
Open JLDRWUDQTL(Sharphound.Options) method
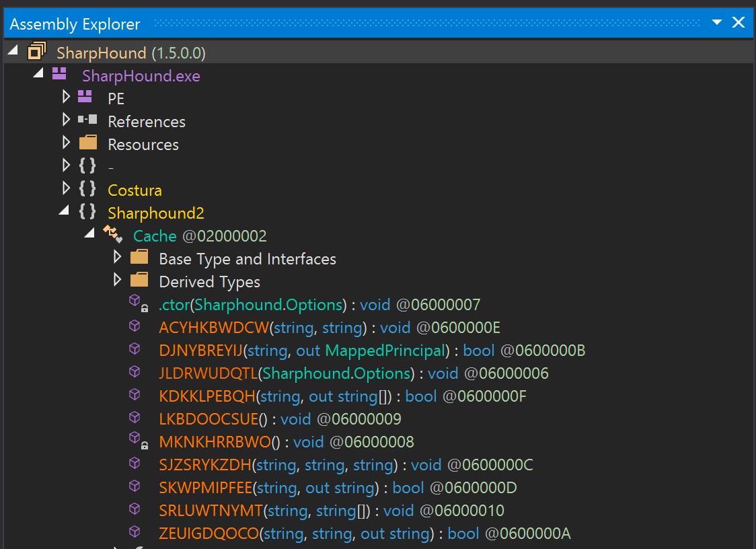point(354,373)
